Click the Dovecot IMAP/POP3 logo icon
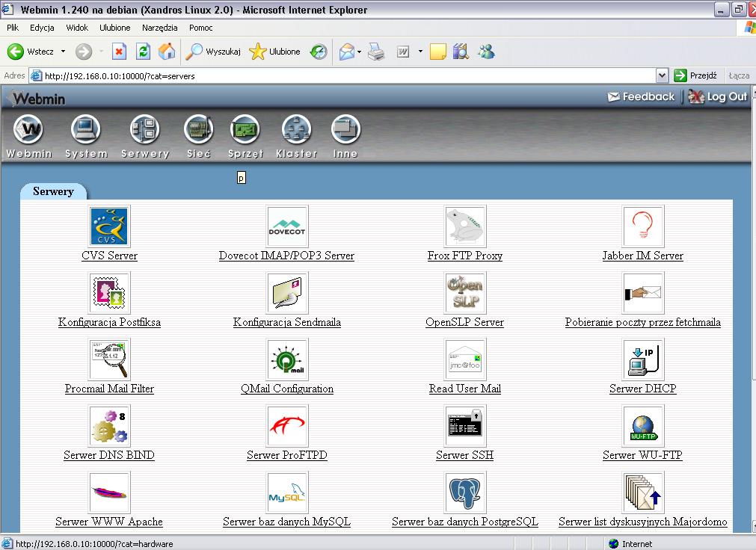756x550 pixels. click(287, 226)
